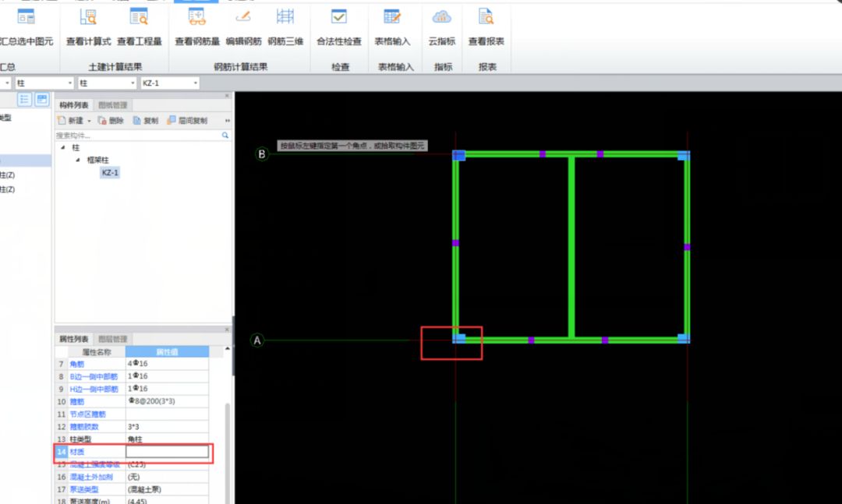The image size is (842, 504).
Task: Switch to the 图层管理 tab
Action: tap(112, 339)
